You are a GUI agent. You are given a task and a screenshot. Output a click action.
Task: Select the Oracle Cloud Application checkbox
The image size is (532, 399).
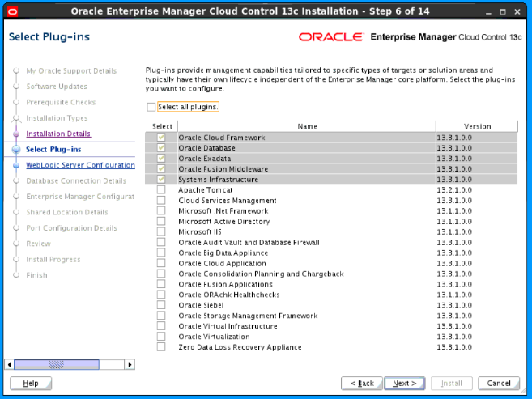(161, 263)
